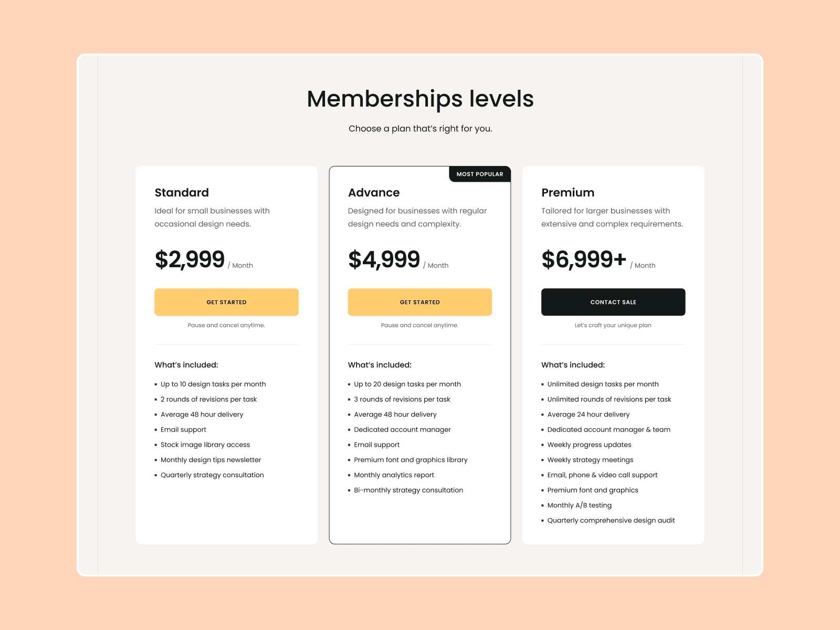Viewport: 840px width, 630px height.
Task: Click the $2,999 price
Action: point(190,259)
